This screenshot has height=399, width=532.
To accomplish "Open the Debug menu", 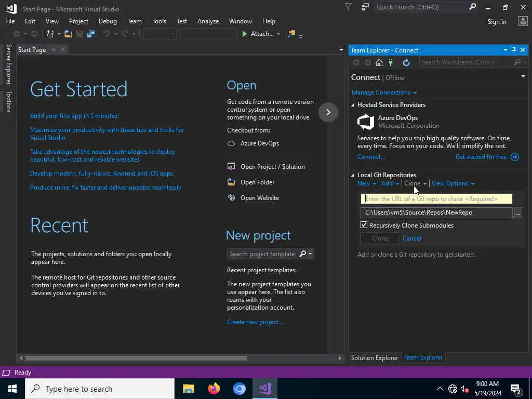I will 108,21.
